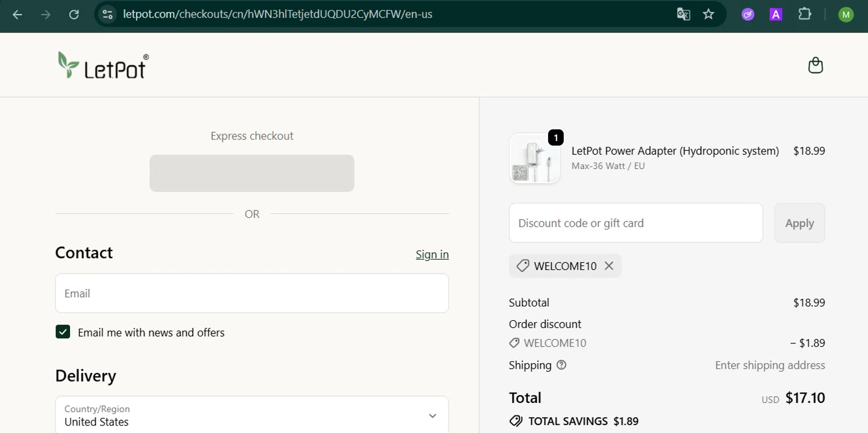Image resolution: width=868 pixels, height=433 pixels.
Task: Click the 'Max-36 Watt / EU' variant text
Action: [608, 166]
